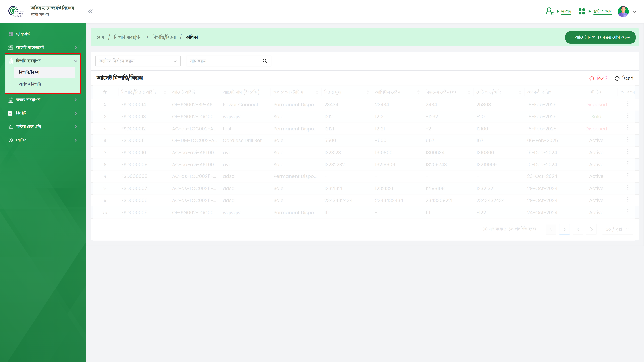This screenshot has height=362, width=644.
Task: Click FSD000014 ID cell
Action: tap(133, 105)
